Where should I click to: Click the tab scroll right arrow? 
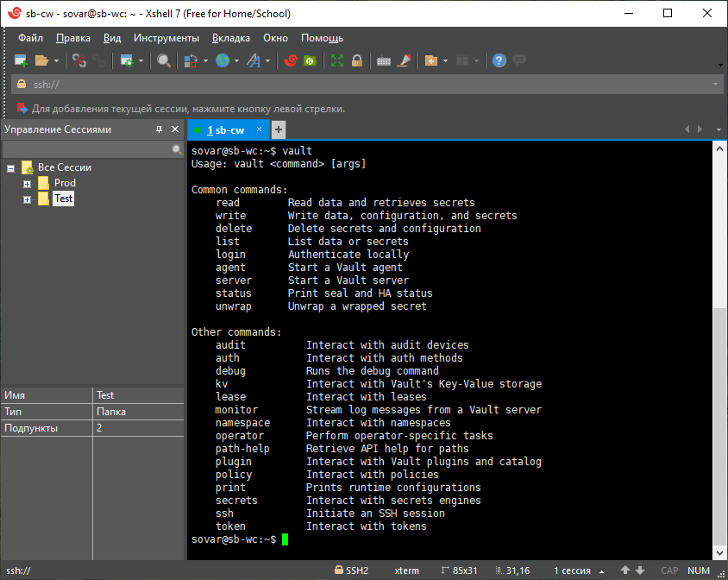(x=700, y=129)
